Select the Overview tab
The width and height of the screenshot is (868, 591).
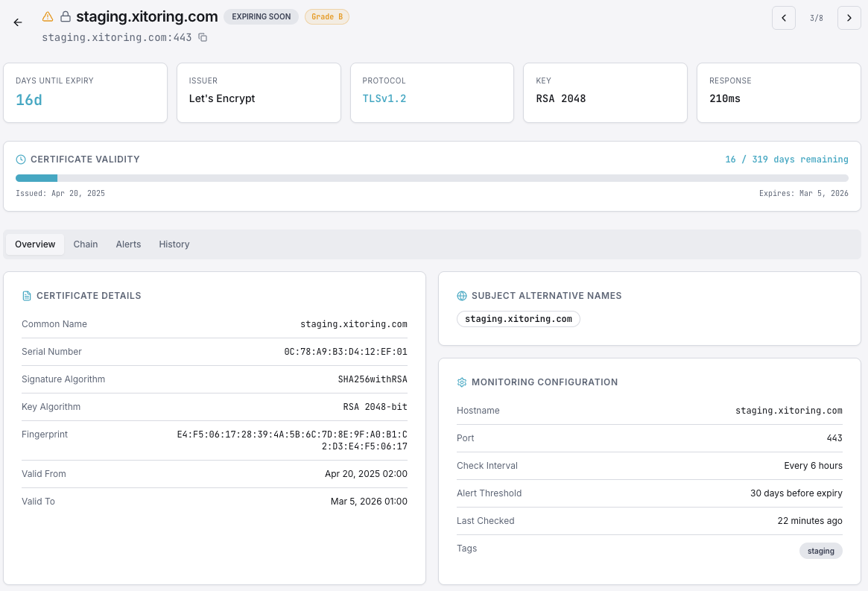(34, 244)
